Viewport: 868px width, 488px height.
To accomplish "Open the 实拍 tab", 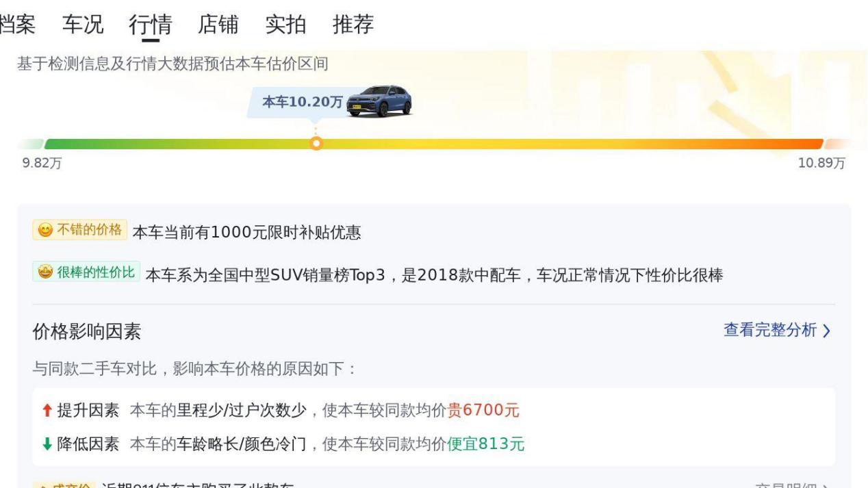I will coord(285,25).
